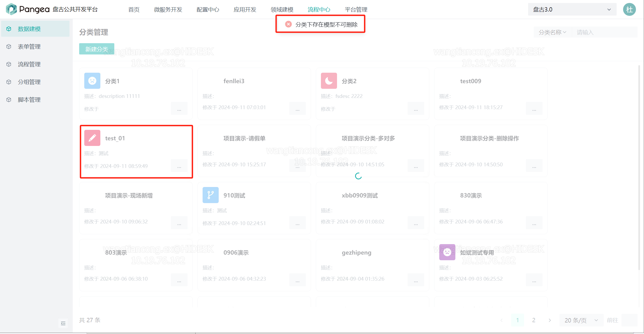644x334 pixels.
Task: Open the 配置中心 top menu
Action: pyautogui.click(x=208, y=9)
